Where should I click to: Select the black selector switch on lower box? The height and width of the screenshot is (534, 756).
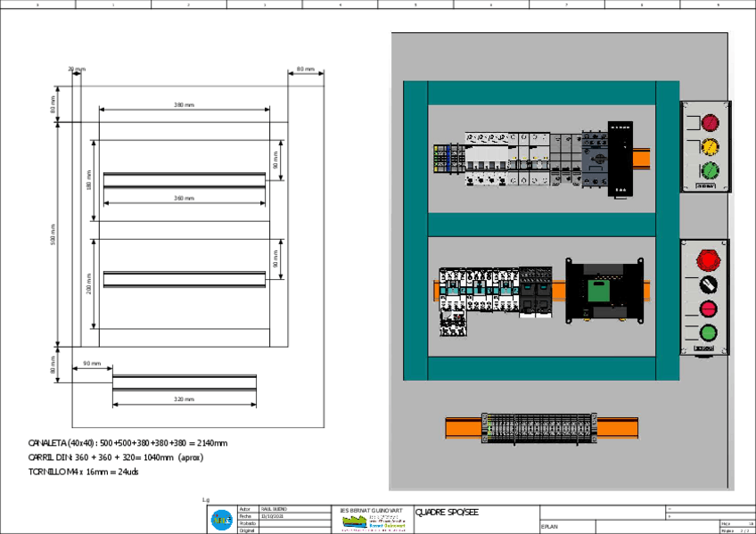[x=708, y=284]
